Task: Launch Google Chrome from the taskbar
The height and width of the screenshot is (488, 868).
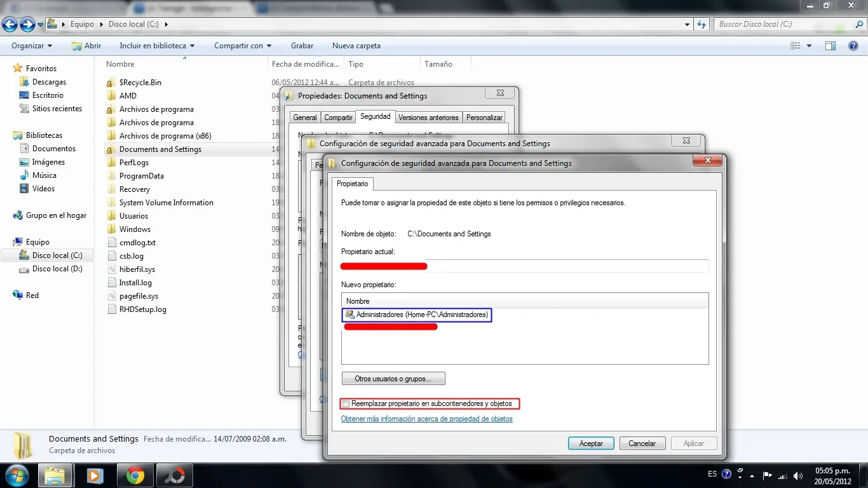Action: (x=134, y=475)
